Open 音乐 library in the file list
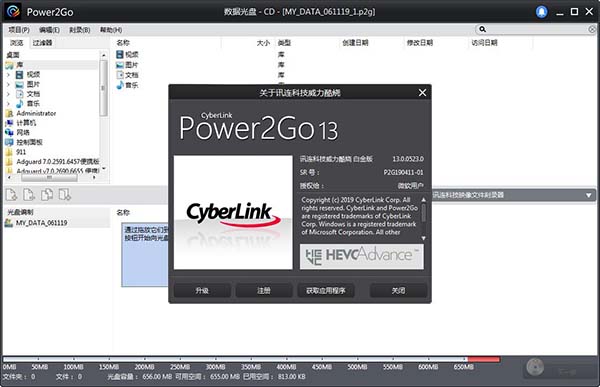The image size is (600, 387). click(x=127, y=85)
